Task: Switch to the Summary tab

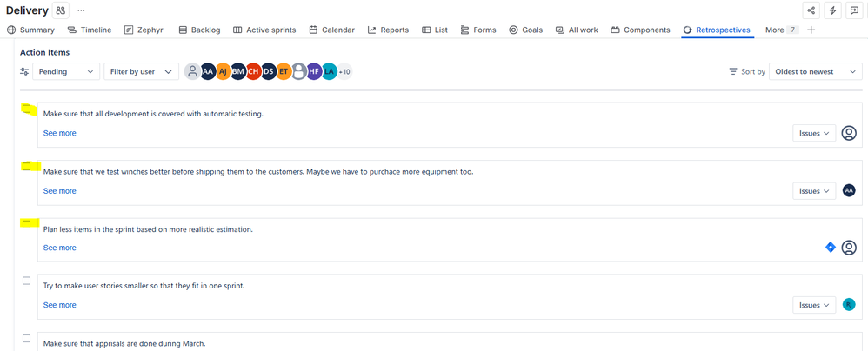Action: tap(31, 30)
